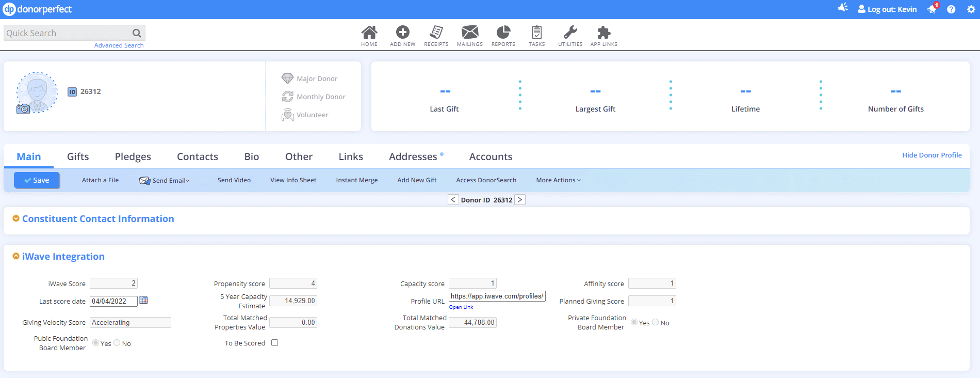Click the Major Donor diamond icon

pyautogui.click(x=287, y=78)
